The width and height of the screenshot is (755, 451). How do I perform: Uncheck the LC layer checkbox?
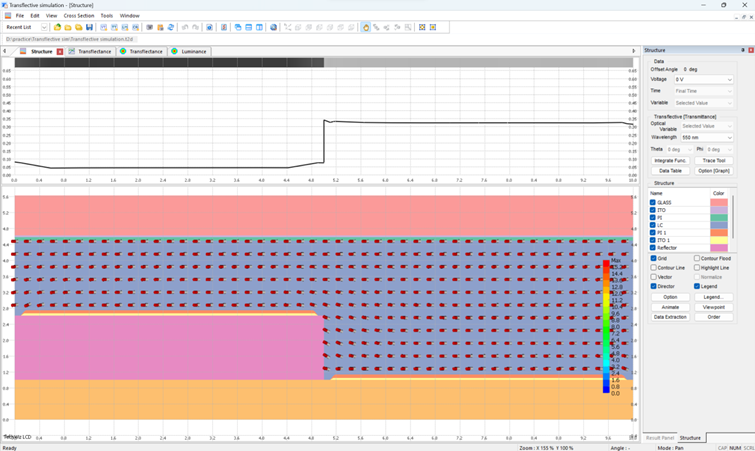click(653, 225)
